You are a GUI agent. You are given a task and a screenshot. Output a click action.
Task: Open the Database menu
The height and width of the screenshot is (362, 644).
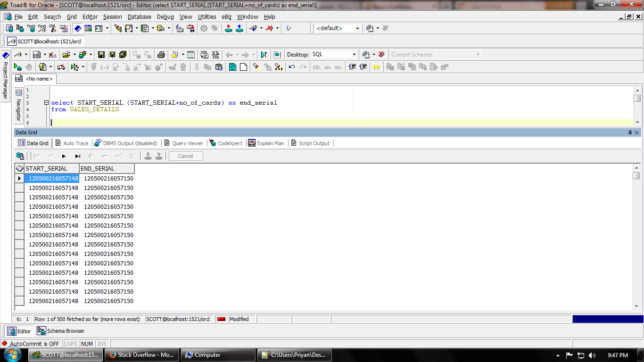point(140,16)
